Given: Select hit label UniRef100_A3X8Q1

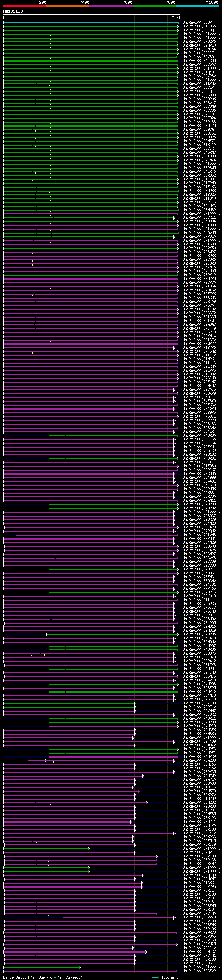Looking at the screenshot, I should 199,30.
